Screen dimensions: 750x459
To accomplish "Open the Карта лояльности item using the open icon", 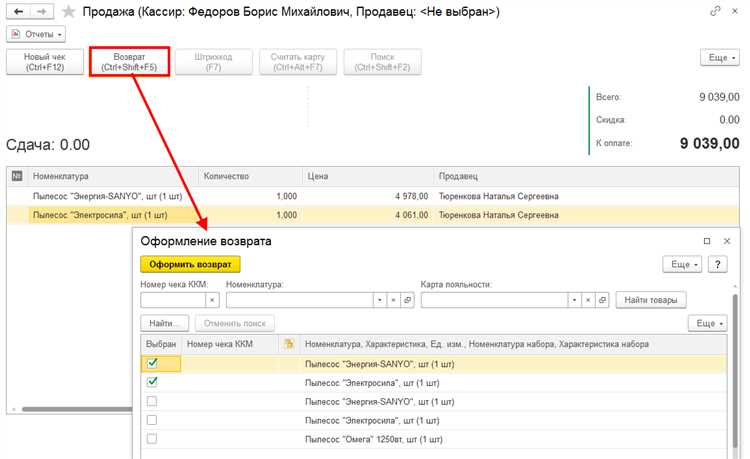I will 602,300.
